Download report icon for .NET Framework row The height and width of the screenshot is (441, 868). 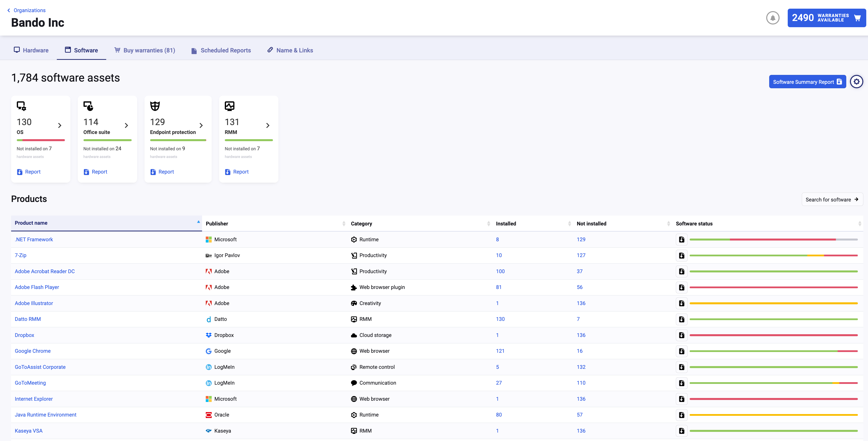[681, 239]
